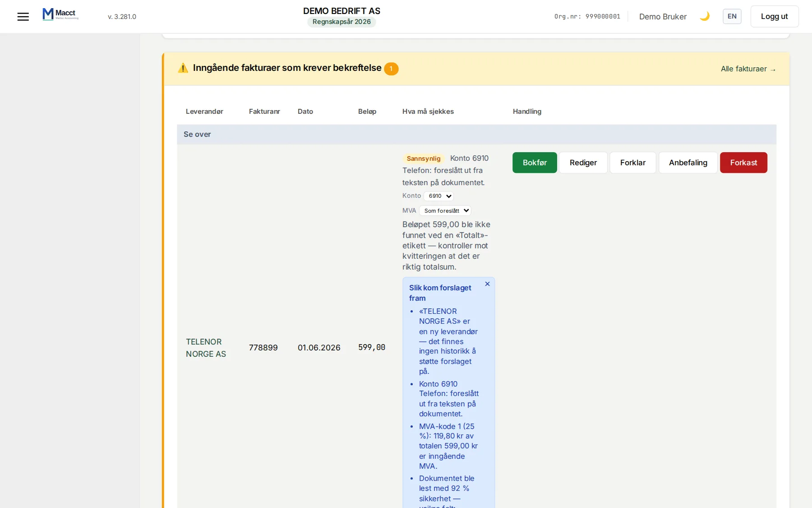
Task: Click the Forklar button
Action: coord(632,163)
